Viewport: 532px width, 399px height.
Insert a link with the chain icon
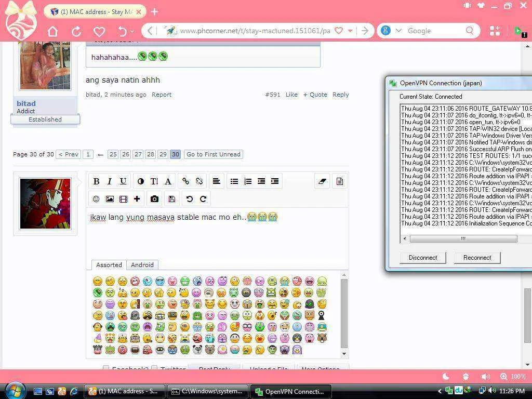coord(185,181)
